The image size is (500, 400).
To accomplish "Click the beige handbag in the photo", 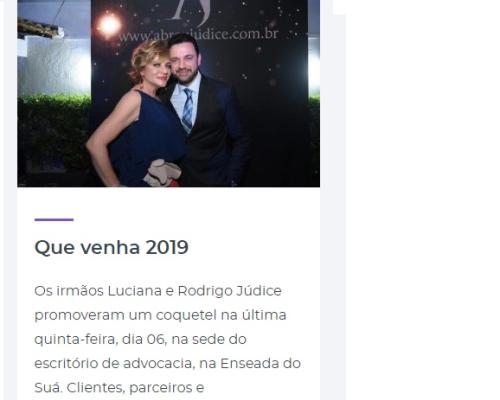I will tap(162, 173).
